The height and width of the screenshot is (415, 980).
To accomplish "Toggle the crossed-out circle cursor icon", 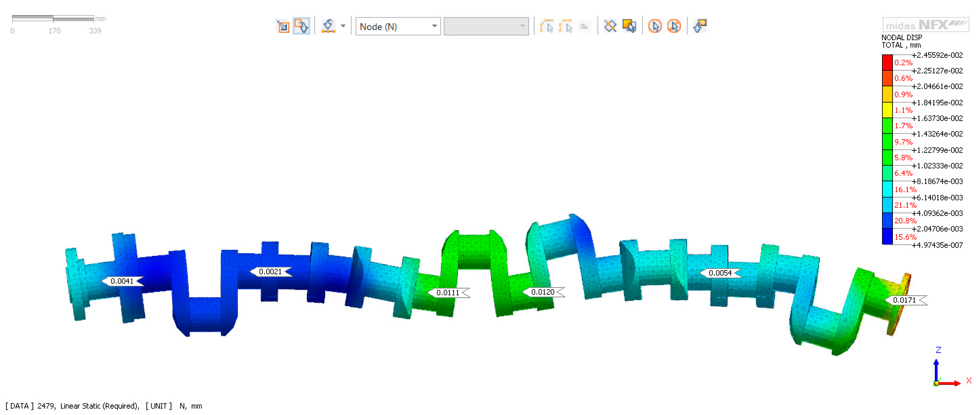I will [674, 26].
